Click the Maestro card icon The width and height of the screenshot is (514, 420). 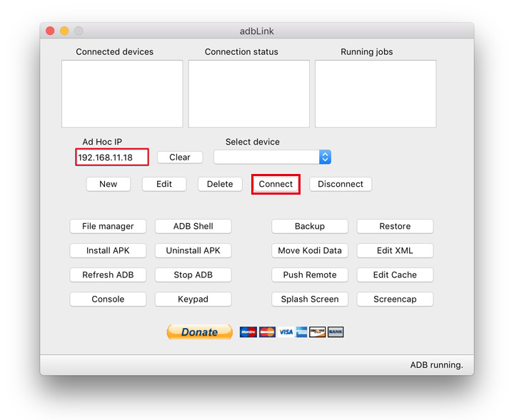tap(248, 332)
